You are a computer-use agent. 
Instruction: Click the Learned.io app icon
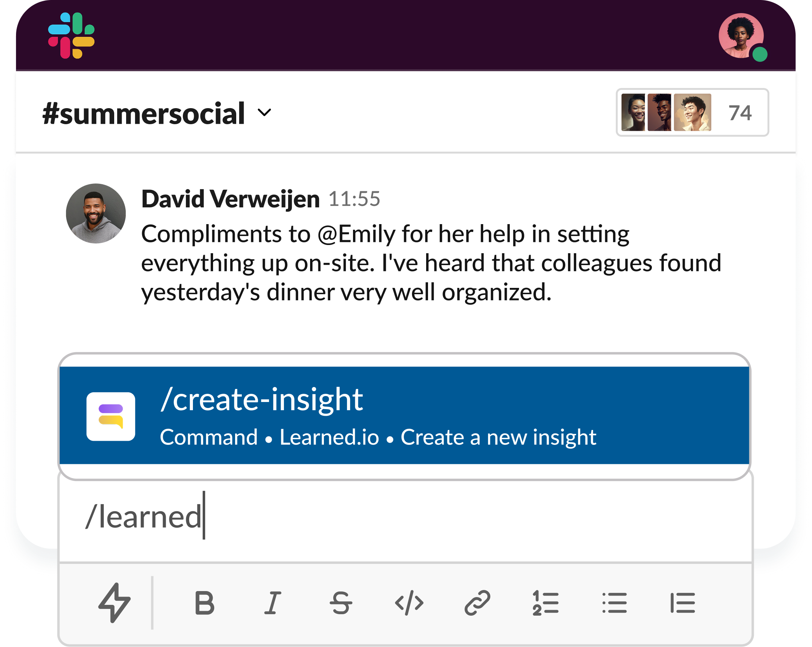click(111, 417)
